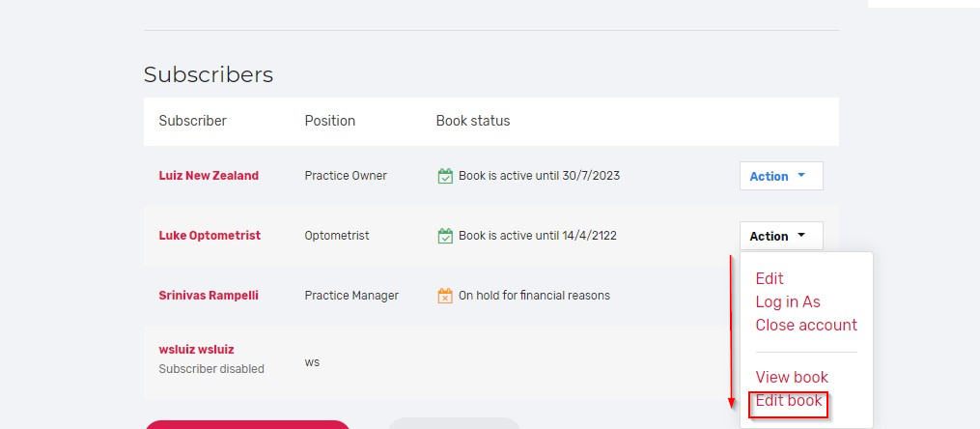Click the green calendar icon beside Luke Optometrist's status
This screenshot has width=980, height=429.
point(445,236)
